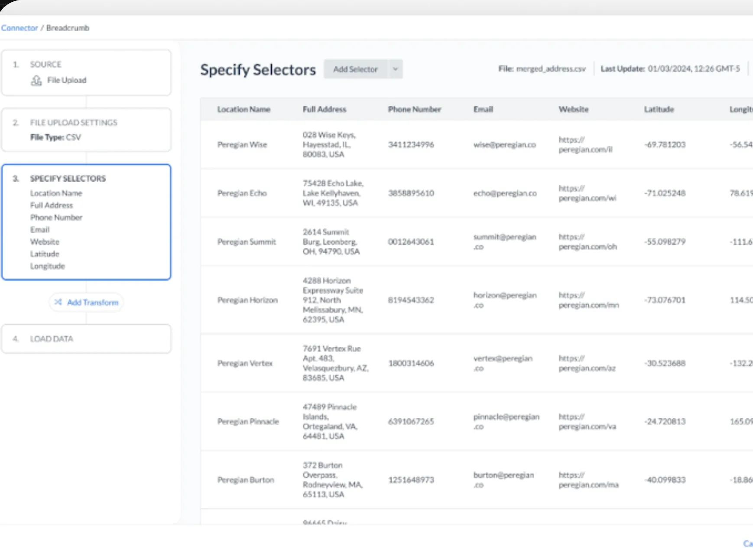
Task: Click the Peregian Wise location name cell
Action: pyautogui.click(x=242, y=145)
